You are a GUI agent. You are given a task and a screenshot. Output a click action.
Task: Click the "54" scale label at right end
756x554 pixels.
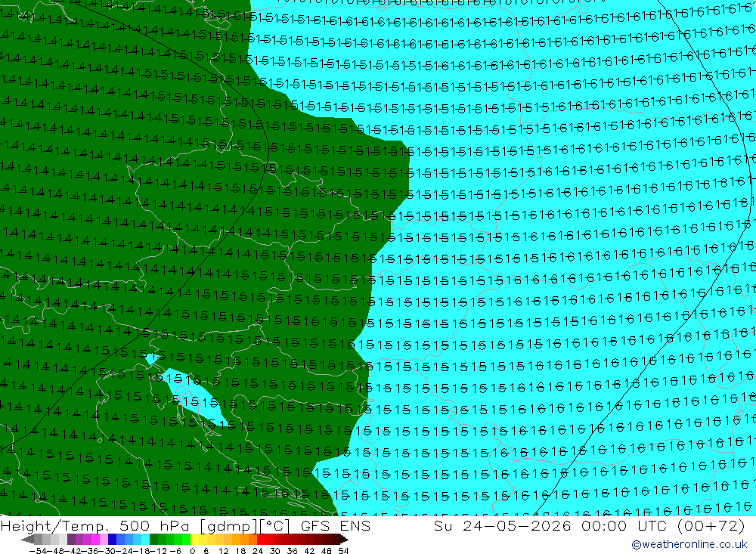pos(343,551)
